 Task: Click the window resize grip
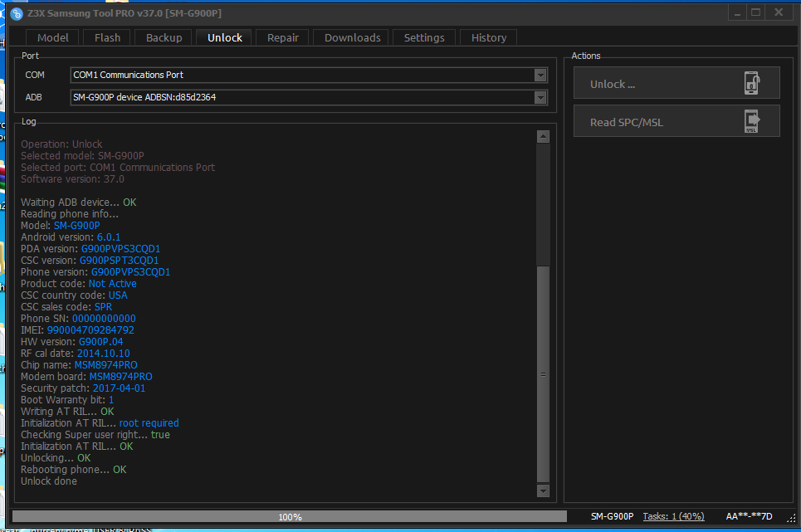[x=791, y=519]
